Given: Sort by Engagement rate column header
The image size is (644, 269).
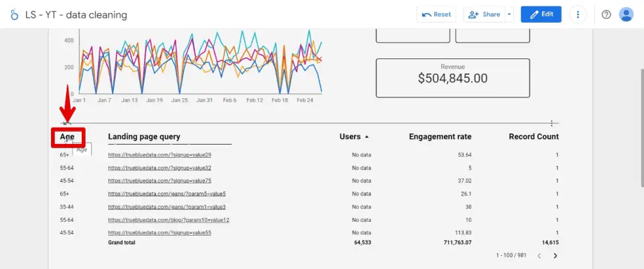Looking at the screenshot, I should pyautogui.click(x=440, y=136).
